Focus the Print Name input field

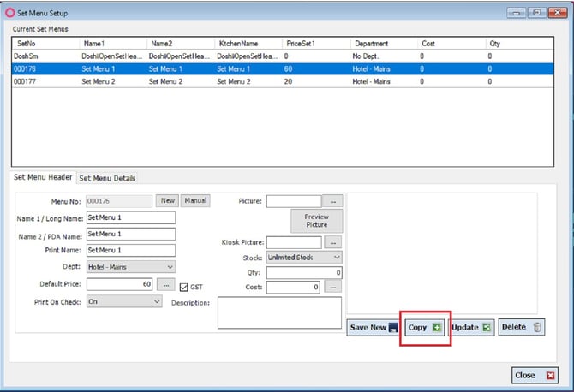(131, 251)
